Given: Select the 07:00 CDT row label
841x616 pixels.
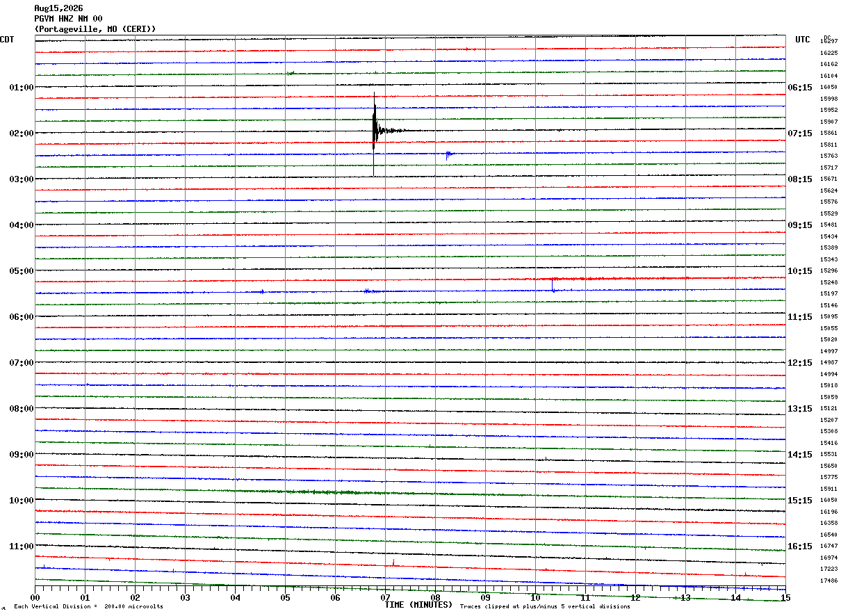Looking at the screenshot, I should [22, 363].
